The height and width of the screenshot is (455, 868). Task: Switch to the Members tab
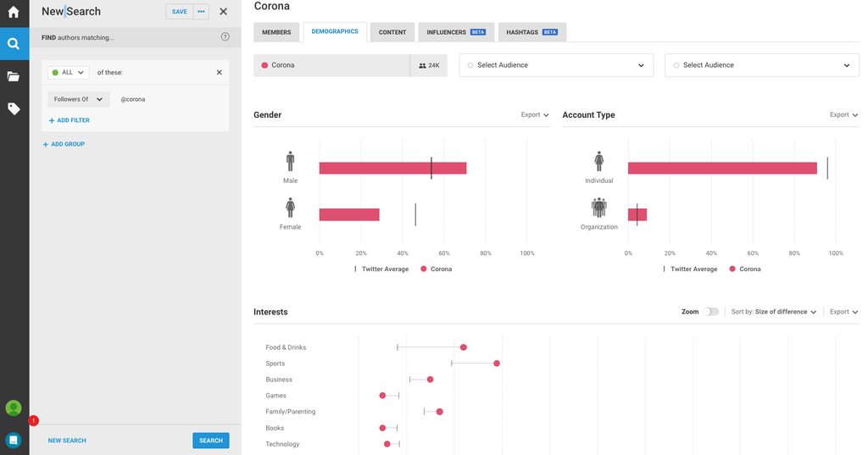tap(276, 32)
